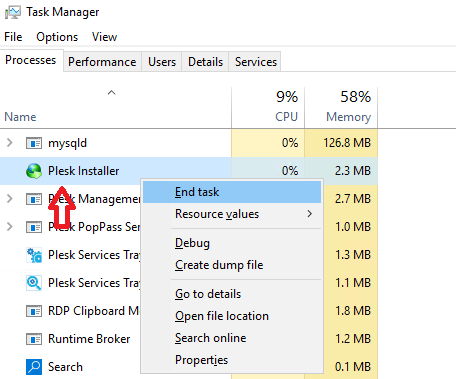Switch to the Performance tab
Image resolution: width=456 pixels, height=379 pixels.
click(x=102, y=62)
